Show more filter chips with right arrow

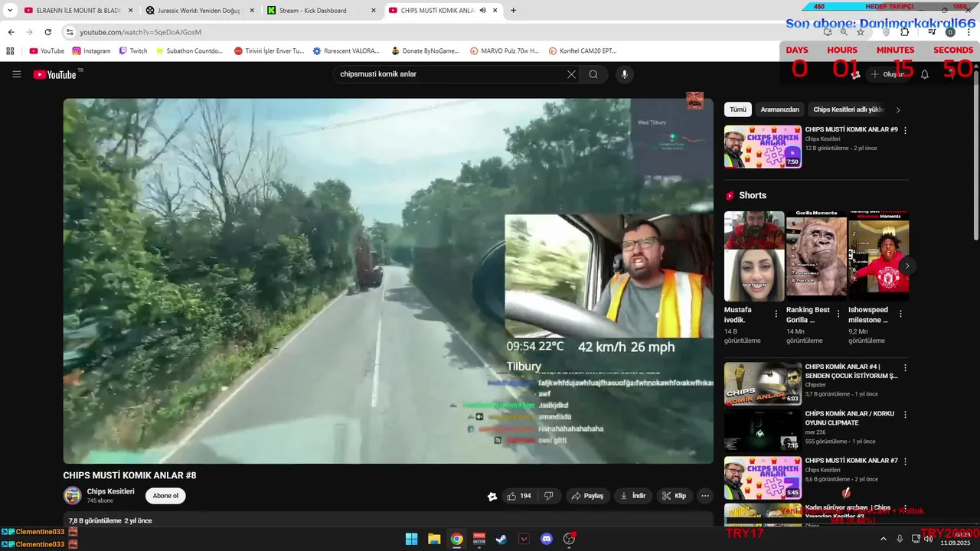(x=898, y=109)
